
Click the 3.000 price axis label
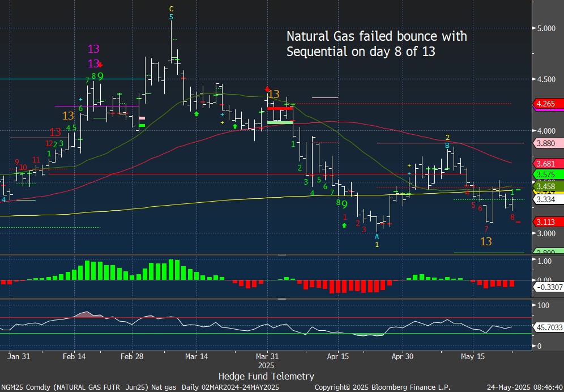545,233
